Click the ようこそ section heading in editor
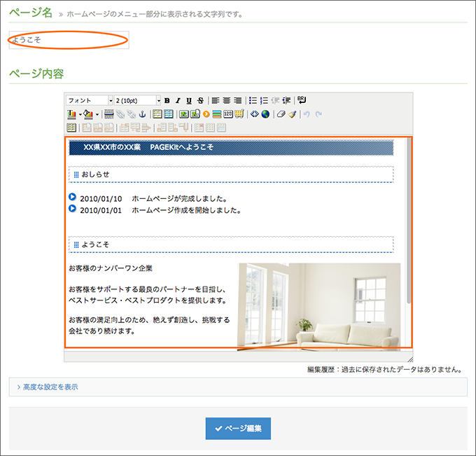 pyautogui.click(x=231, y=244)
